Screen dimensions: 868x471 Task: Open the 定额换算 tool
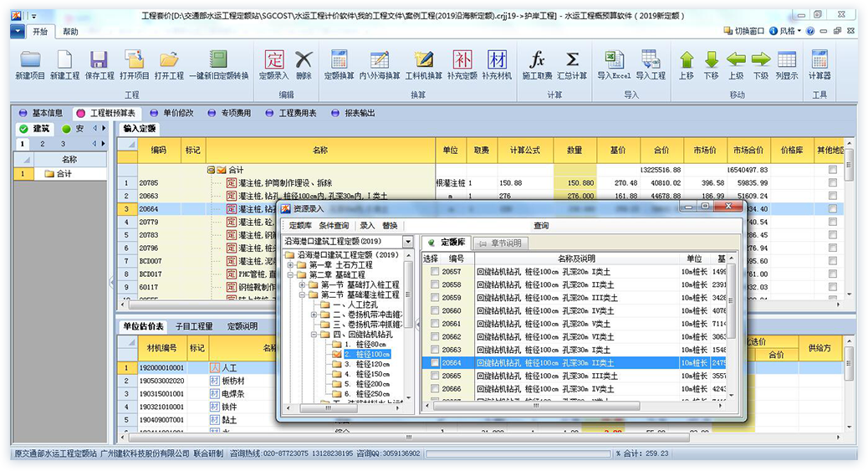[x=339, y=59]
